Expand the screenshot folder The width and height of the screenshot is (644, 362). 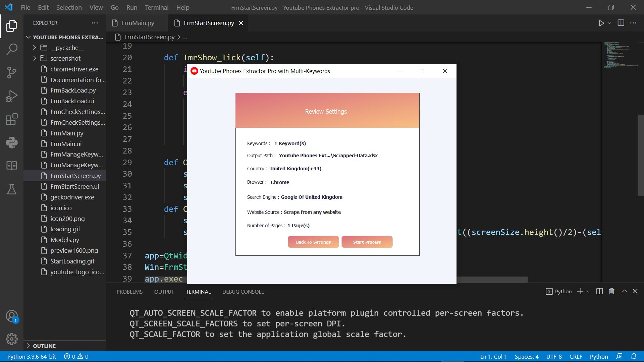[65, 58]
